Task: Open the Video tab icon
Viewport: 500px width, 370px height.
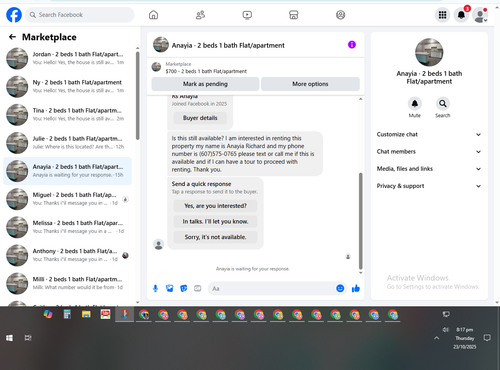Action: (x=247, y=15)
